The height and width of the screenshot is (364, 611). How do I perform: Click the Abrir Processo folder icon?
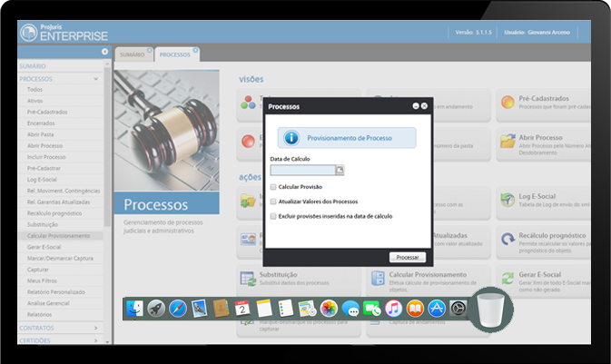tap(508, 141)
